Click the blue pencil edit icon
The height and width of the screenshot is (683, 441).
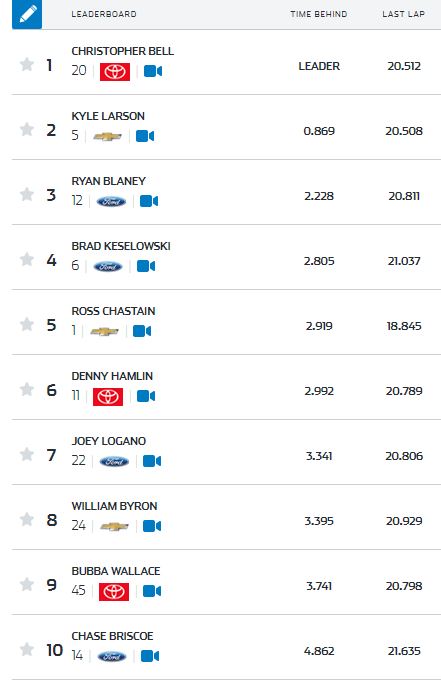[x=27, y=14]
